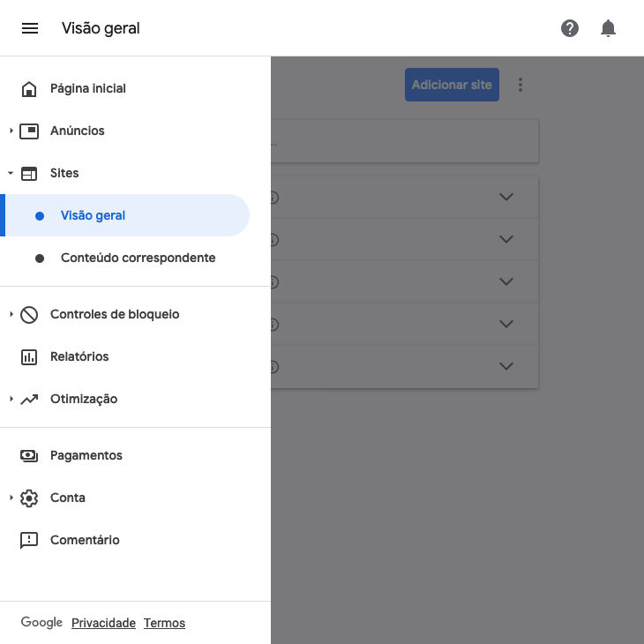The width and height of the screenshot is (644, 644).
Task: Click the Pagamentos money icon
Action: pos(29,455)
